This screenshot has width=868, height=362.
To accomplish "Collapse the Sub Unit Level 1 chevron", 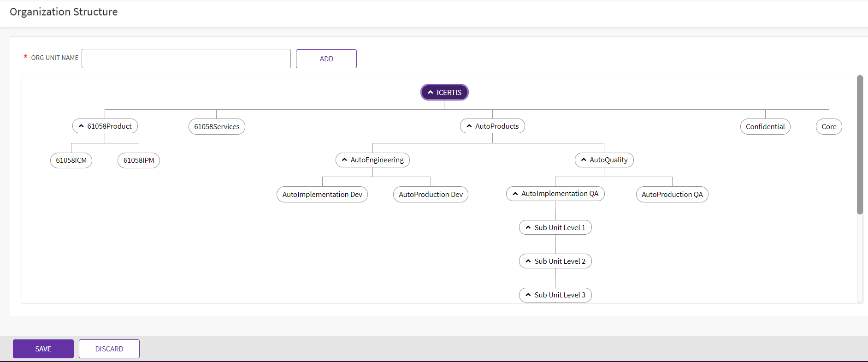I will [528, 228].
